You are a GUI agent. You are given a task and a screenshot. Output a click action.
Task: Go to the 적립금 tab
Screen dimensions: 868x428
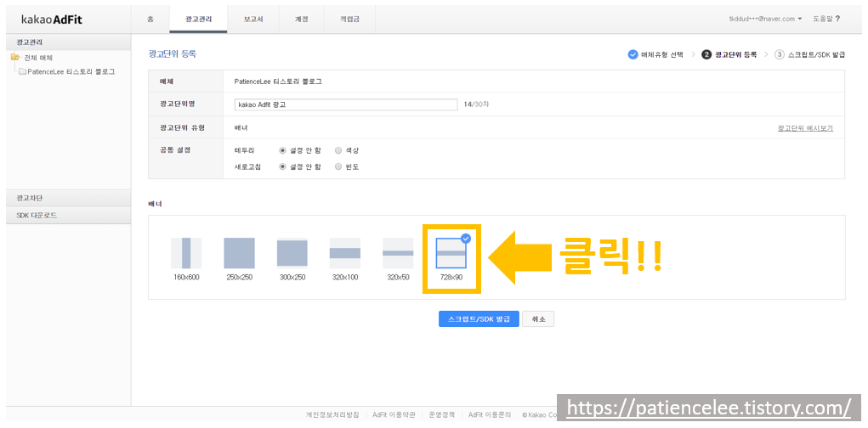click(349, 20)
